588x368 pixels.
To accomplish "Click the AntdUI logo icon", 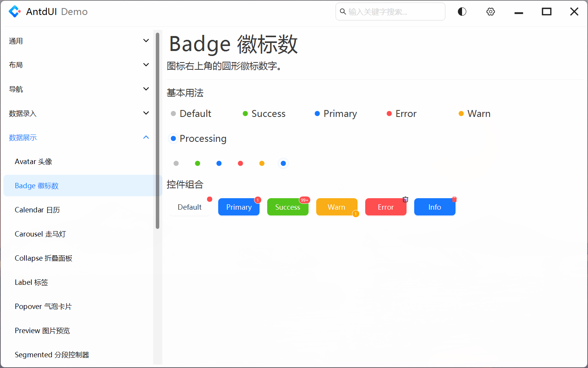I will pos(15,11).
